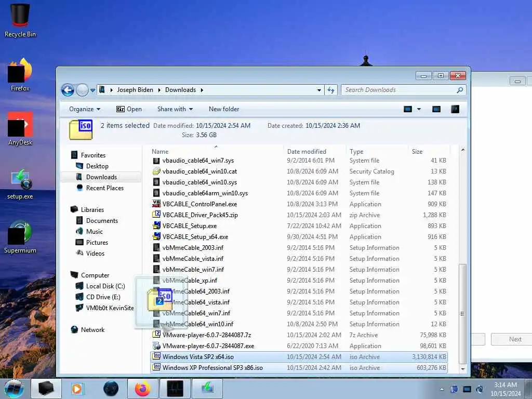Select Desktop under Favorites
Viewport: 532px width, 399px height.
(x=97, y=166)
